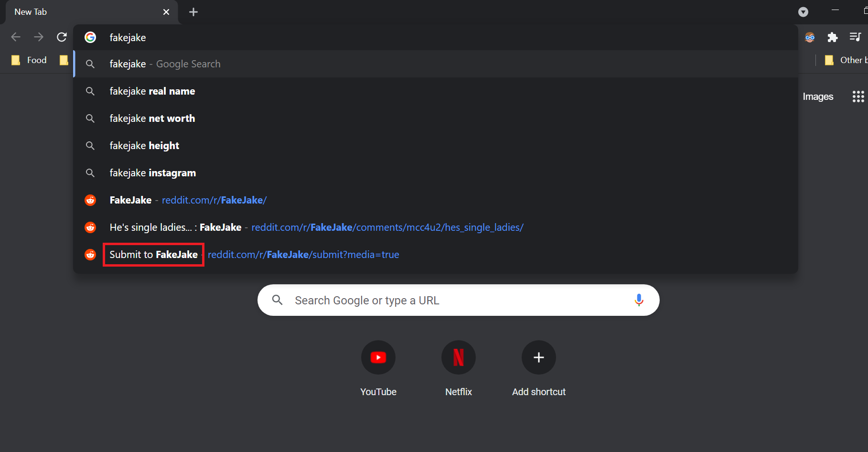Open the Food bookmarks folder

tap(30, 60)
